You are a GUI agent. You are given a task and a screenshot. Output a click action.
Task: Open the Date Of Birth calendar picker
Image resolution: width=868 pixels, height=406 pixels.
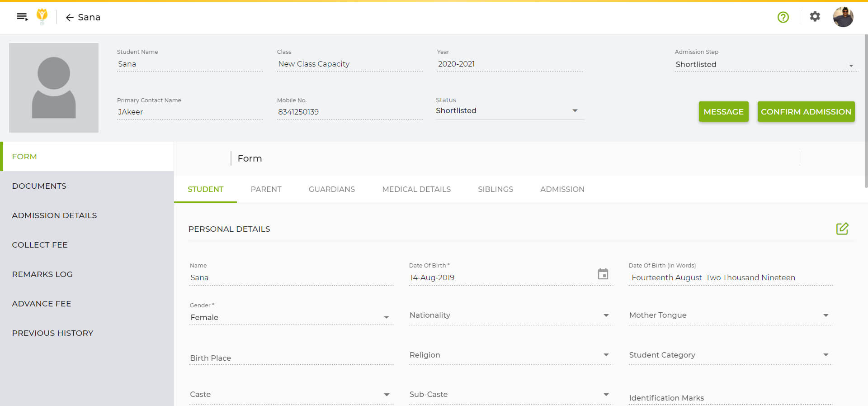603,274
